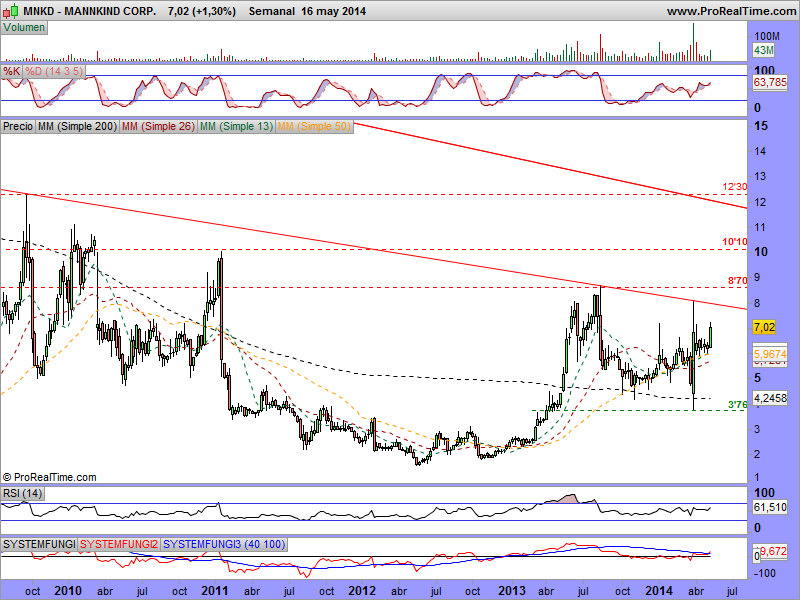
Task: Open the %D (14 3 5) label
Action: [x=54, y=71]
